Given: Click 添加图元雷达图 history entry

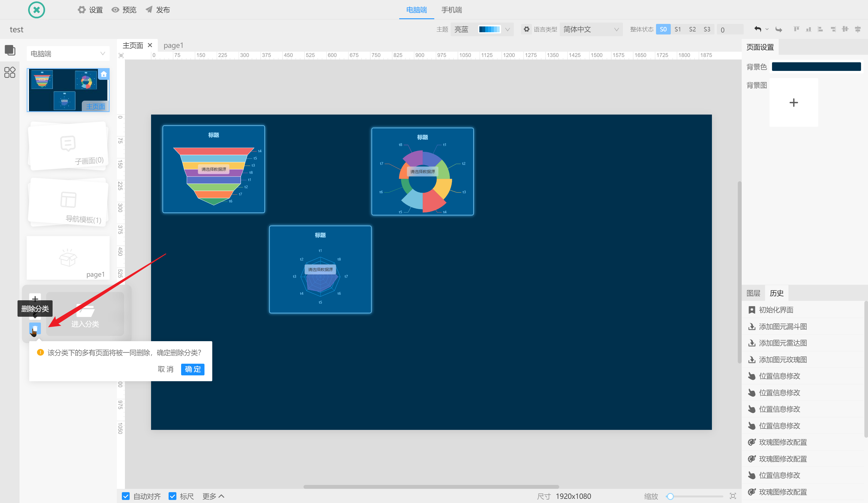Looking at the screenshot, I should click(804, 343).
